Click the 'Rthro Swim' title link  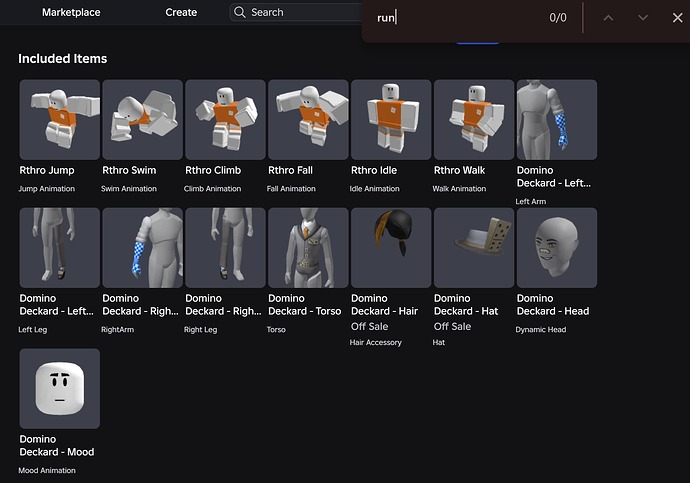pos(129,170)
